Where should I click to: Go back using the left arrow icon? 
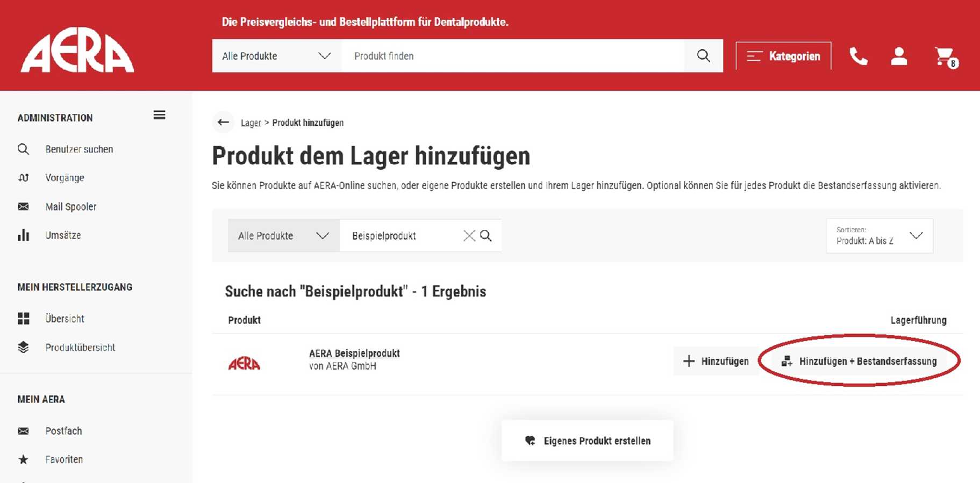(223, 122)
